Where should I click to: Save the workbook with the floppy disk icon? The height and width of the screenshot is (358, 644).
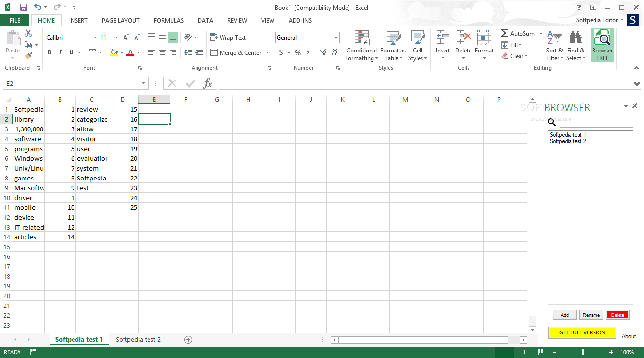coord(24,7)
